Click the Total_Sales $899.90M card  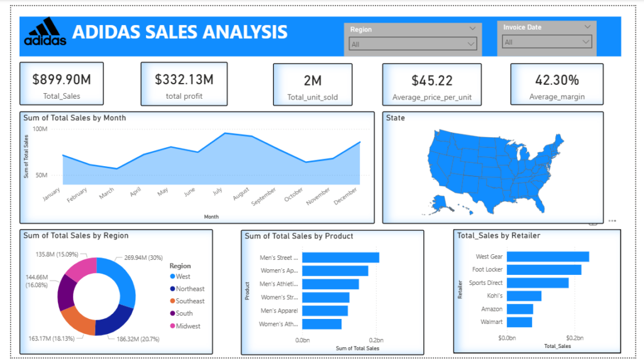tap(62, 84)
